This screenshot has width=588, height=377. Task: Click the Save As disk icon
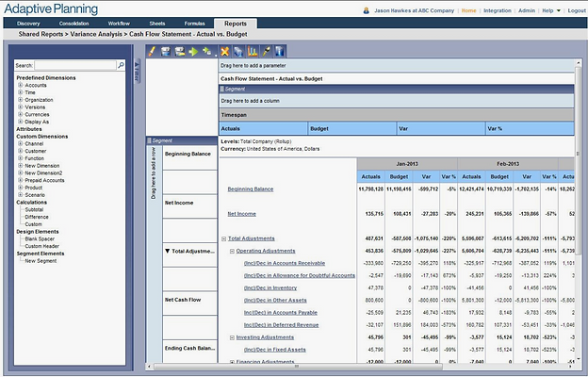click(180, 52)
